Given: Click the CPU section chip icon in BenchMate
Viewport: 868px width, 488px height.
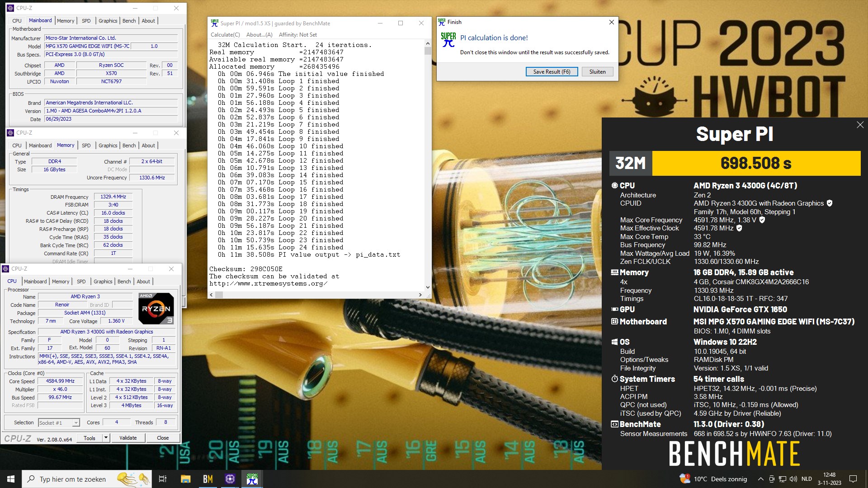Looking at the screenshot, I should point(614,186).
